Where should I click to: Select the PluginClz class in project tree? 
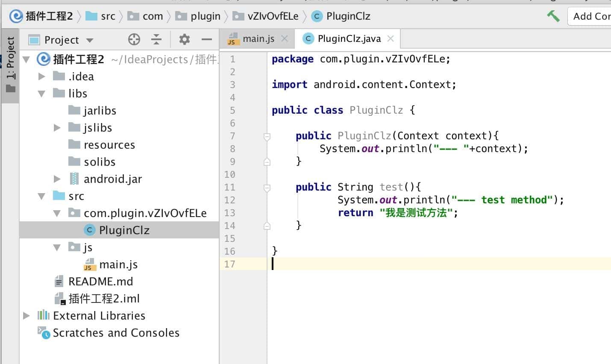point(124,230)
